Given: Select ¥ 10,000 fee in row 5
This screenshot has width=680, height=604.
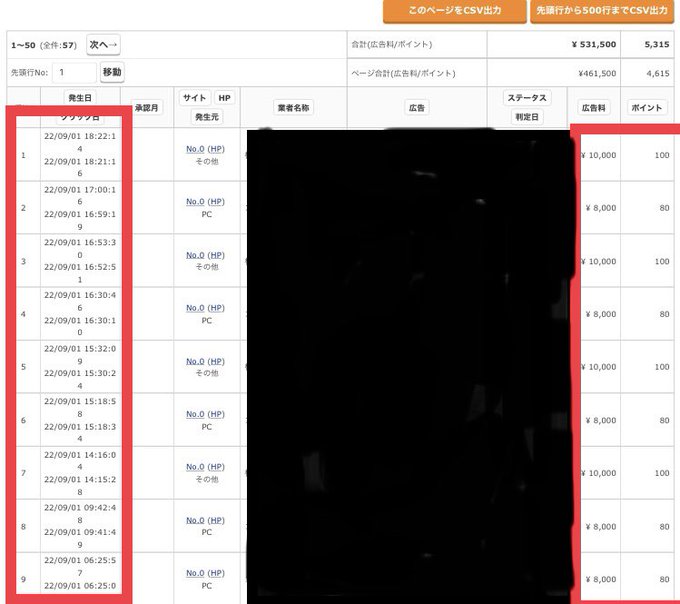Looking at the screenshot, I should [x=599, y=367].
